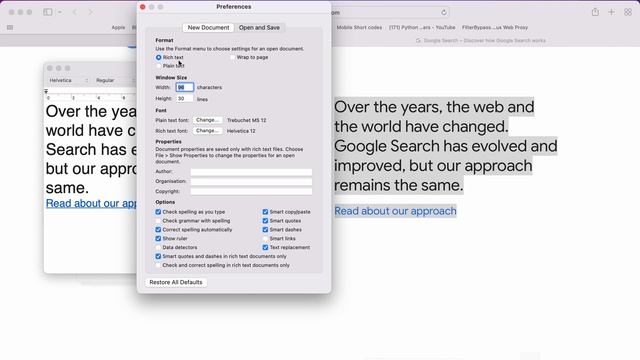Screen dimensions: 640x360
Task: Click the first-line indent marker on TextEdit ruler
Action: coord(46,91)
